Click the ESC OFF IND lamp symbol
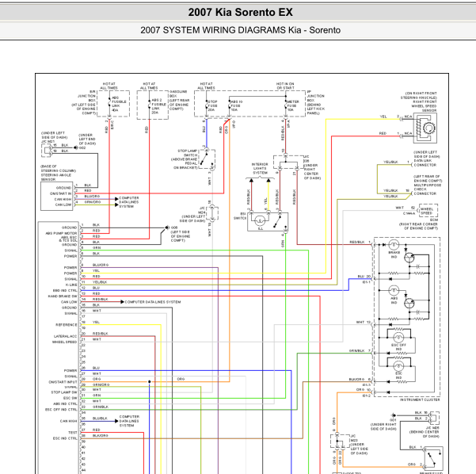 tap(398, 338)
